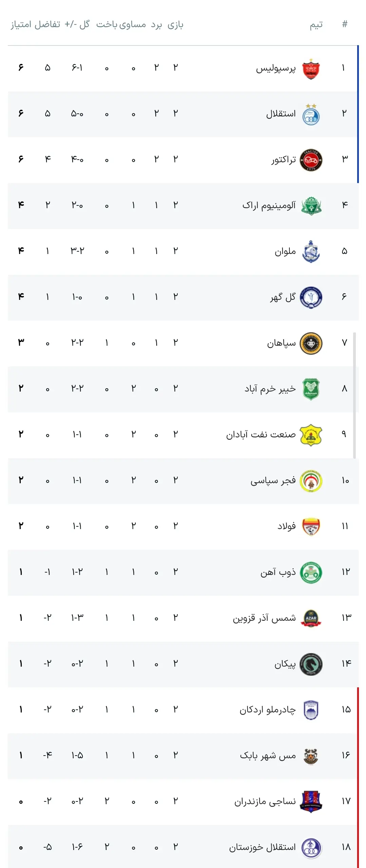Click the Persepolis team logo
The height and width of the screenshot is (868, 366).
(x=311, y=69)
